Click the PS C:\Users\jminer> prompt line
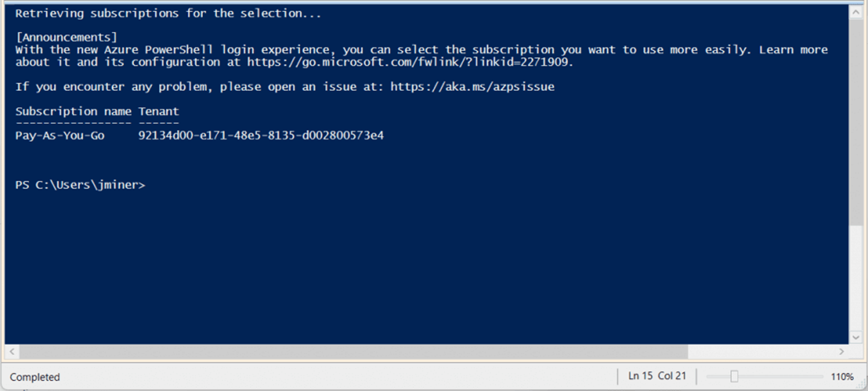868x391 pixels. tap(80, 185)
